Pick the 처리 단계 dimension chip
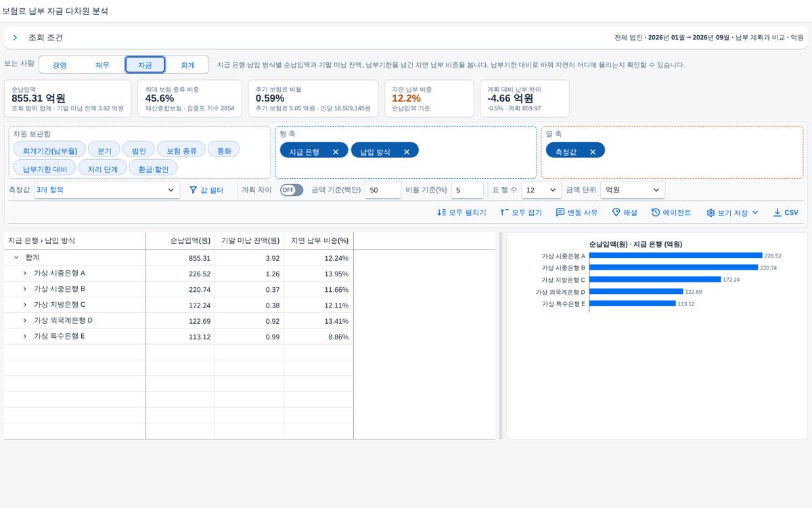 pos(103,168)
